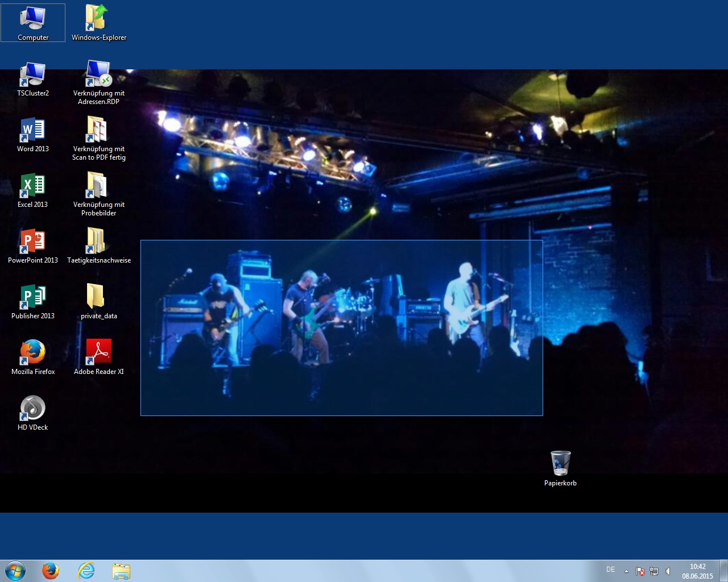Open the DE input language selector

click(x=610, y=569)
